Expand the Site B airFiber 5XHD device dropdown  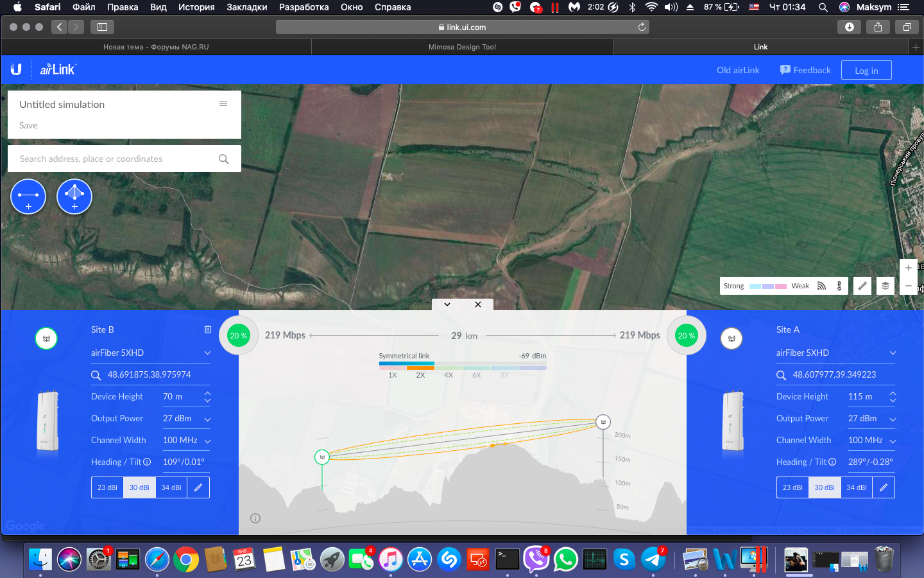(x=207, y=353)
